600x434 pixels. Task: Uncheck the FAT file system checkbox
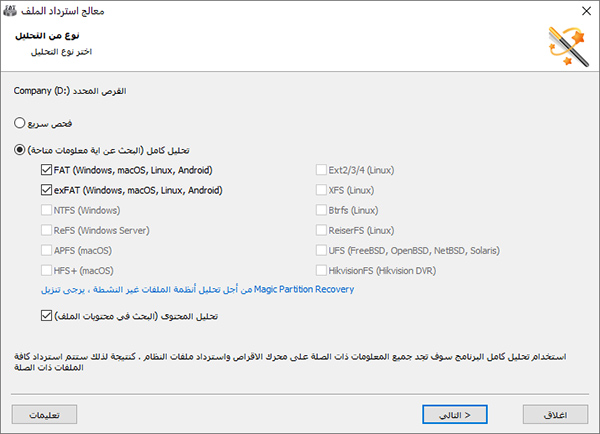point(46,170)
